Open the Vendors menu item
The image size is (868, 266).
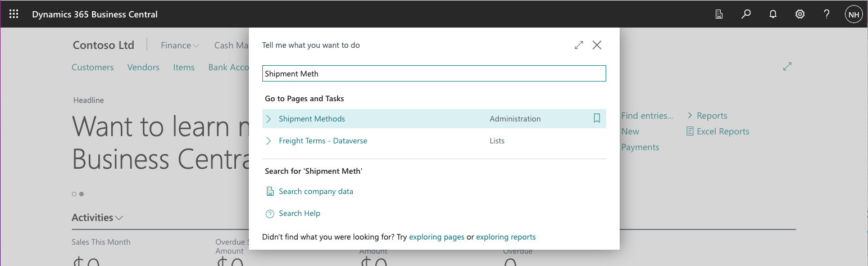143,67
